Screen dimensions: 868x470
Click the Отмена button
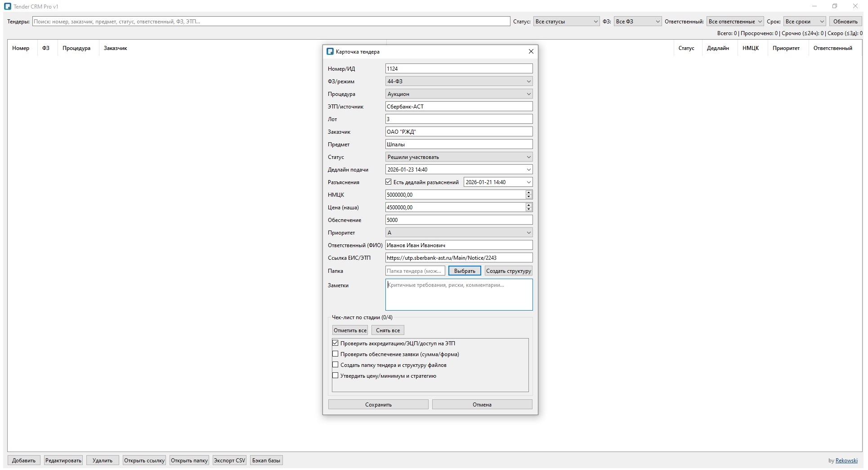(482, 405)
